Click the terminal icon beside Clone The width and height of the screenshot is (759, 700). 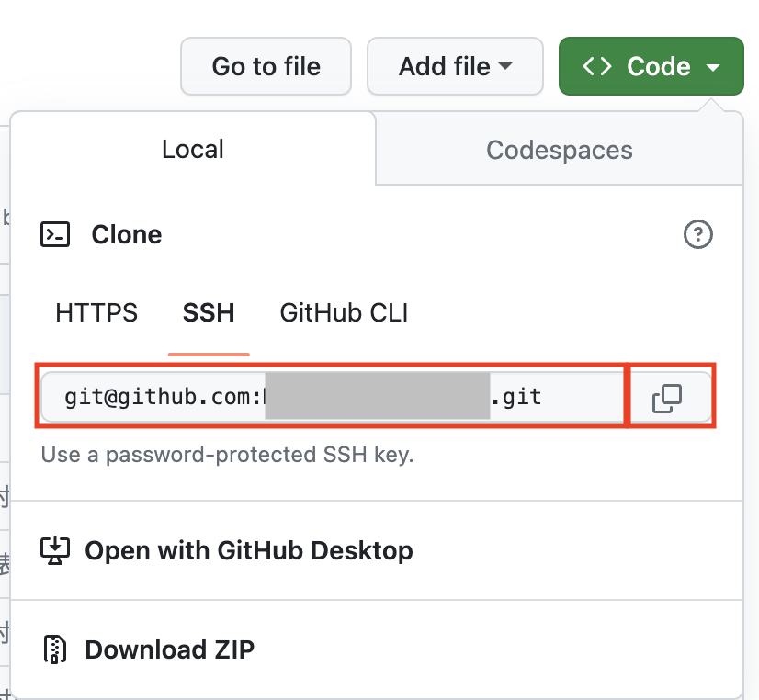pyautogui.click(x=55, y=235)
